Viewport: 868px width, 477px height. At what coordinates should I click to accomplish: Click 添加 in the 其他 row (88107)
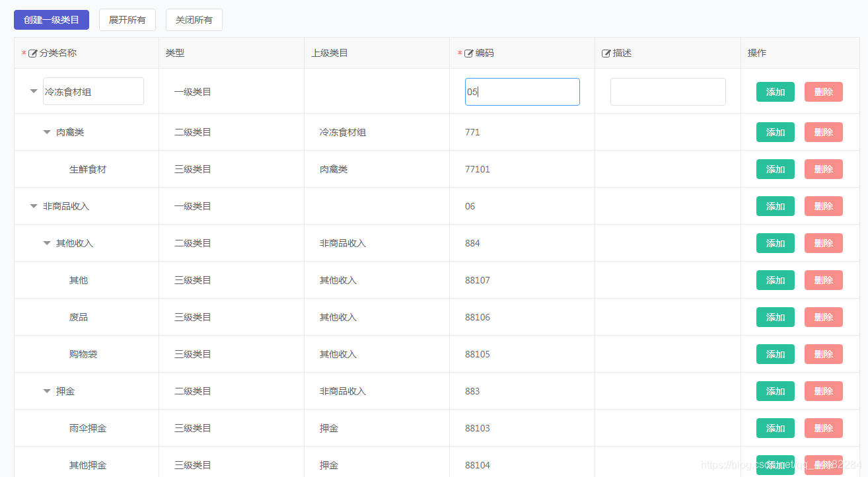click(x=776, y=280)
